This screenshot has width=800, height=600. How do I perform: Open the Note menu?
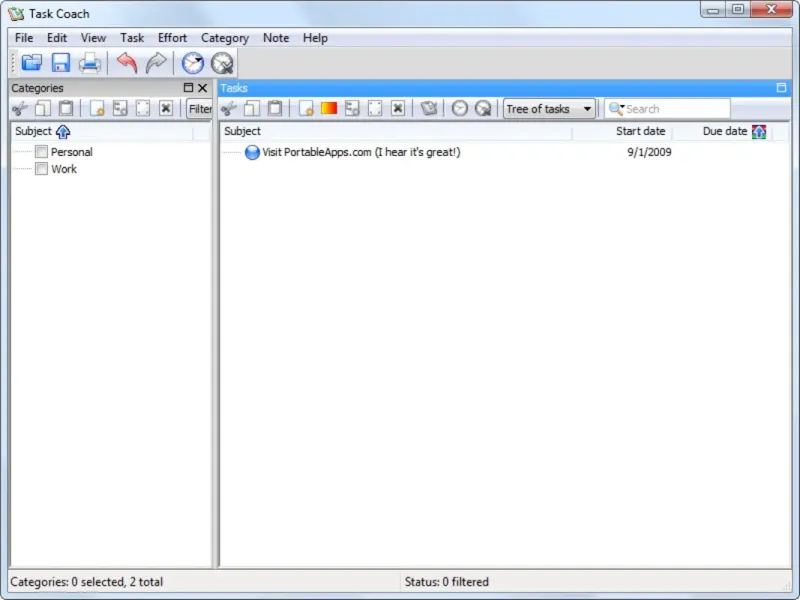coord(276,38)
